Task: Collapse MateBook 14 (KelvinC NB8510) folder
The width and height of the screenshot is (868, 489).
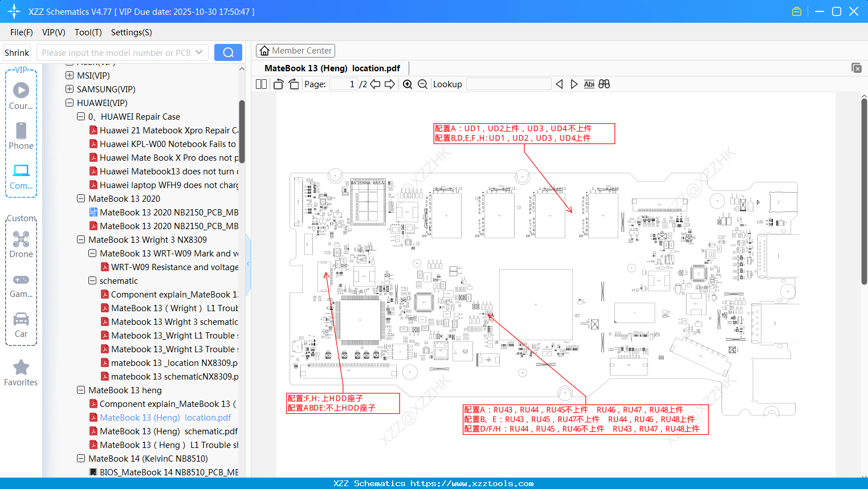Action: tap(81, 458)
